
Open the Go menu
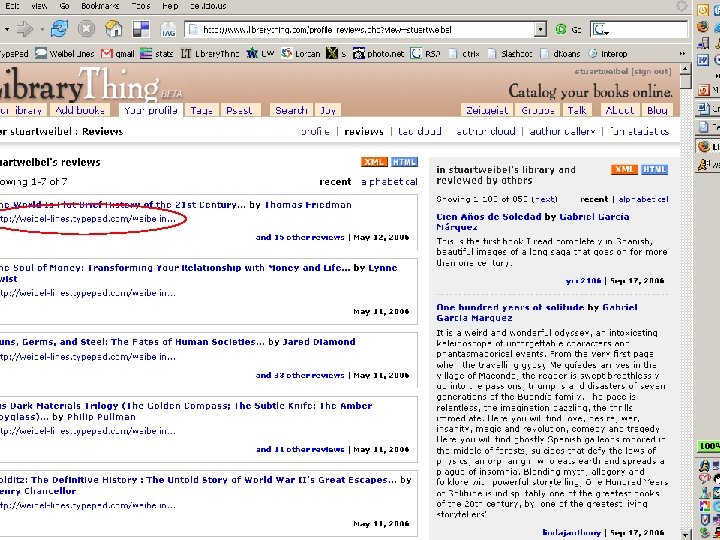pyautogui.click(x=64, y=6)
